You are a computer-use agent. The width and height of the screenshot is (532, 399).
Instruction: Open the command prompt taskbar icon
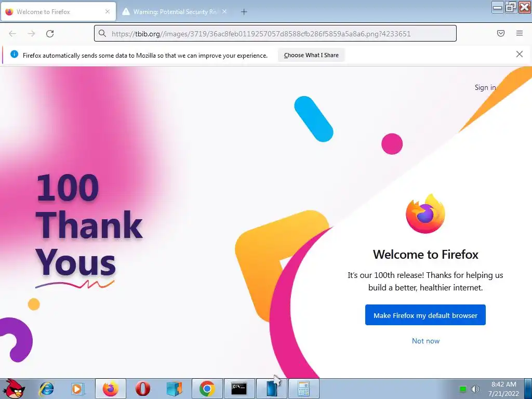tap(239, 389)
